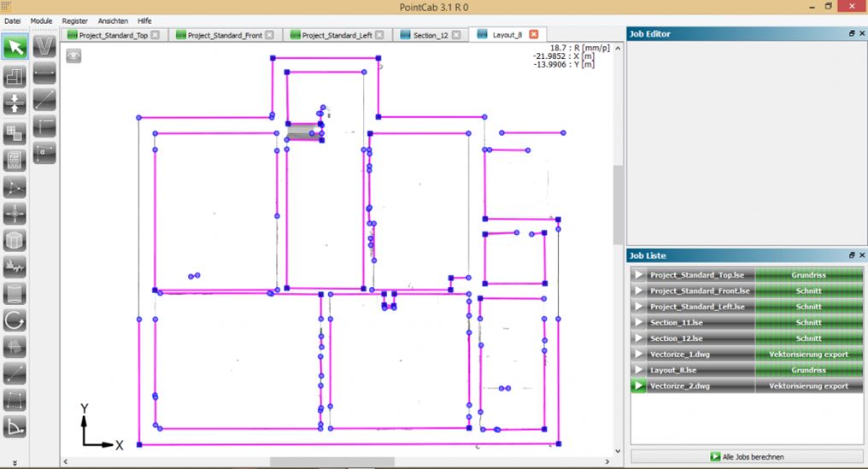This screenshot has width=868, height=469.
Task: Activate the Vectorizer V tool
Action: (44, 46)
